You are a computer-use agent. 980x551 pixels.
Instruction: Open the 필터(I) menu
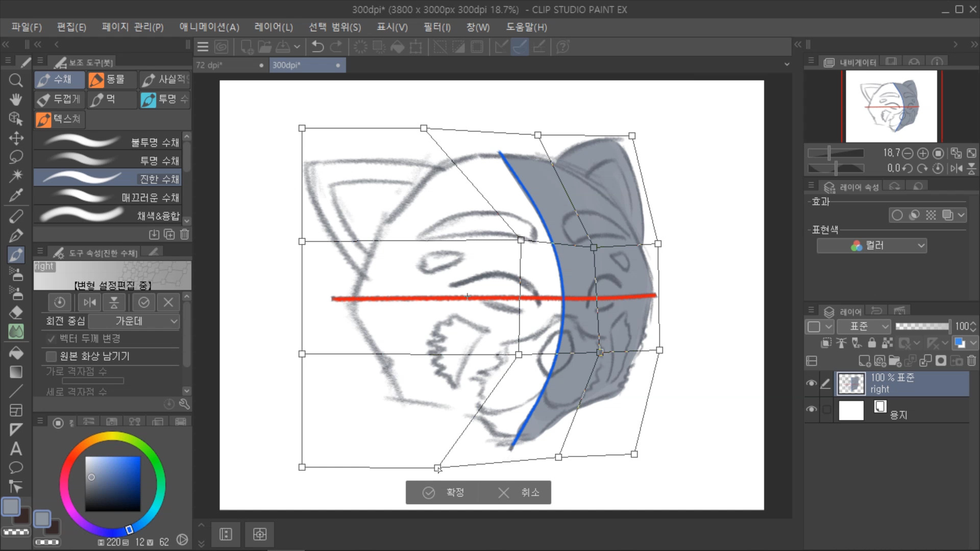pos(437,27)
